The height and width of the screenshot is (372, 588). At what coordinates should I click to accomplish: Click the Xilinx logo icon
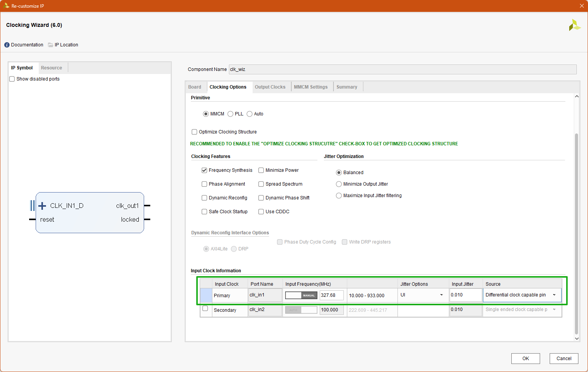574,25
